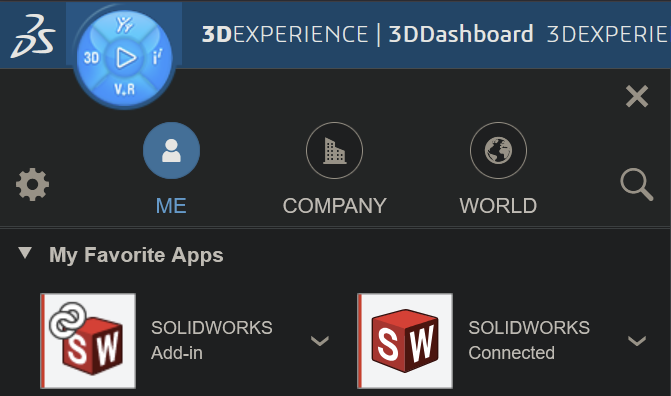Click the compass center play button
This screenshot has height=396, width=671.
coord(125,58)
